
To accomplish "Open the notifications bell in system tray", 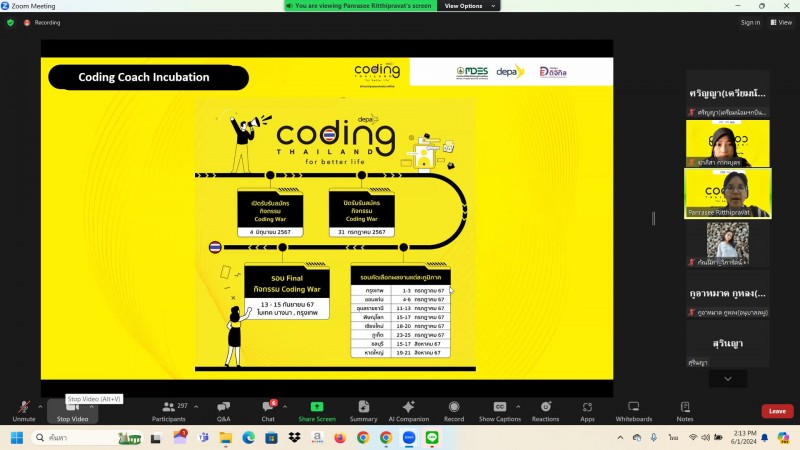I will (764, 437).
